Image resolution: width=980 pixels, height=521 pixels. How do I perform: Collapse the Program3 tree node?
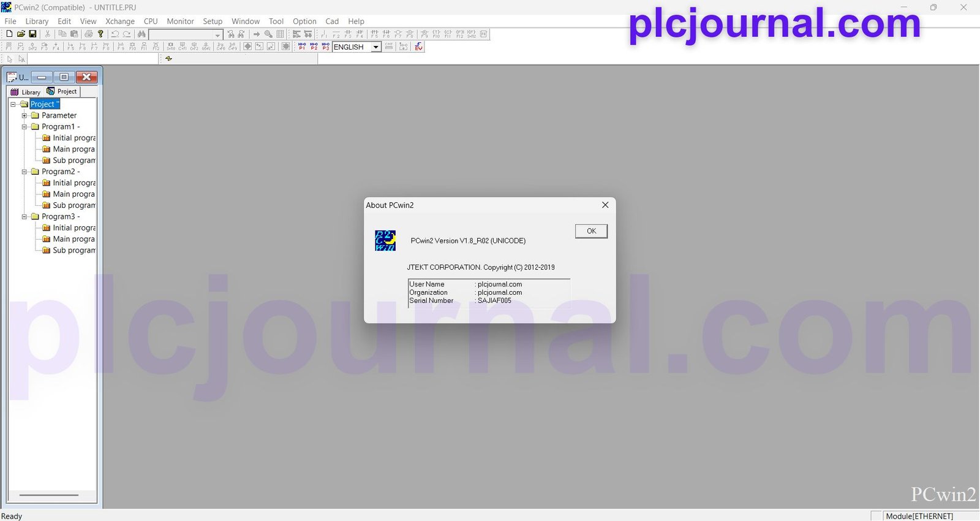24,216
